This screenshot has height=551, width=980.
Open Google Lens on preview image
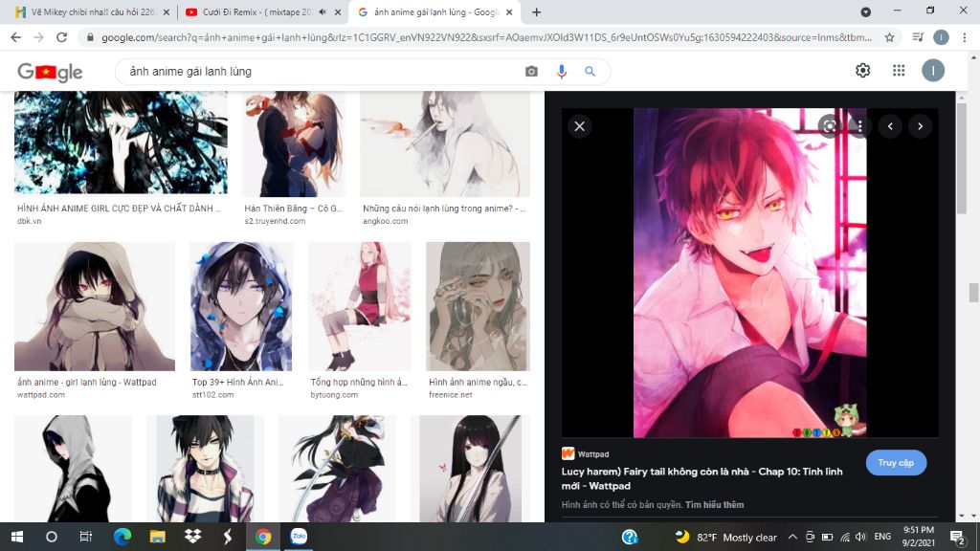(x=830, y=126)
